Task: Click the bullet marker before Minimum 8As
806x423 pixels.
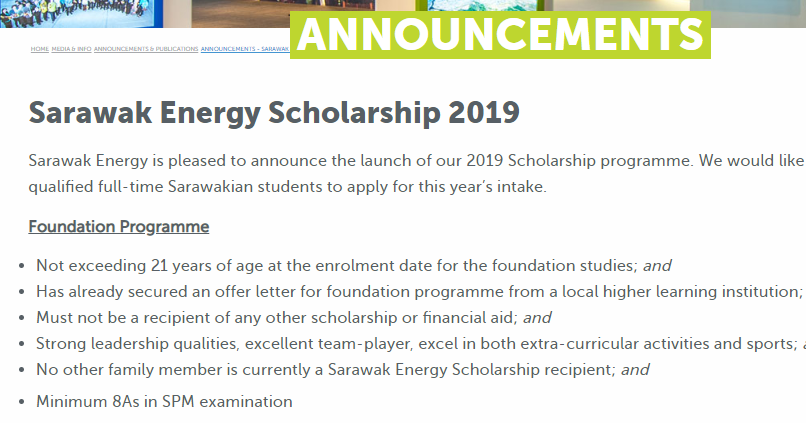Action: pos(21,402)
